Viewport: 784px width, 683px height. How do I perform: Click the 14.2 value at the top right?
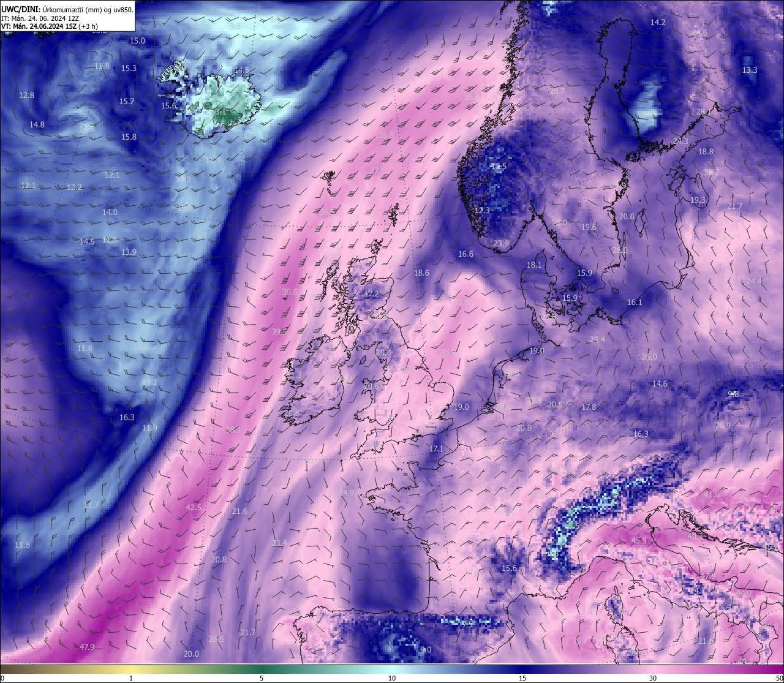(658, 22)
